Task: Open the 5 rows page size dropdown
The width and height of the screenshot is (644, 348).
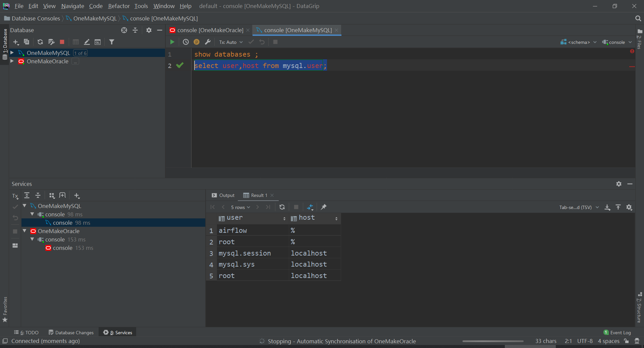Action: [240, 207]
